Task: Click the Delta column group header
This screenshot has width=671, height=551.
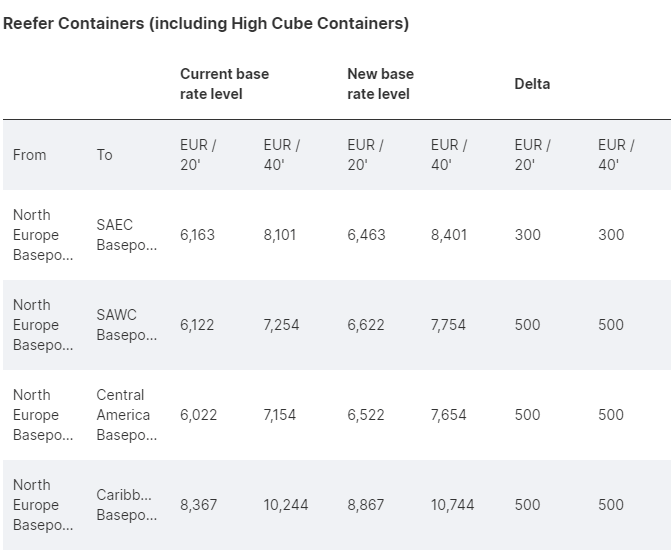Action: coord(532,84)
